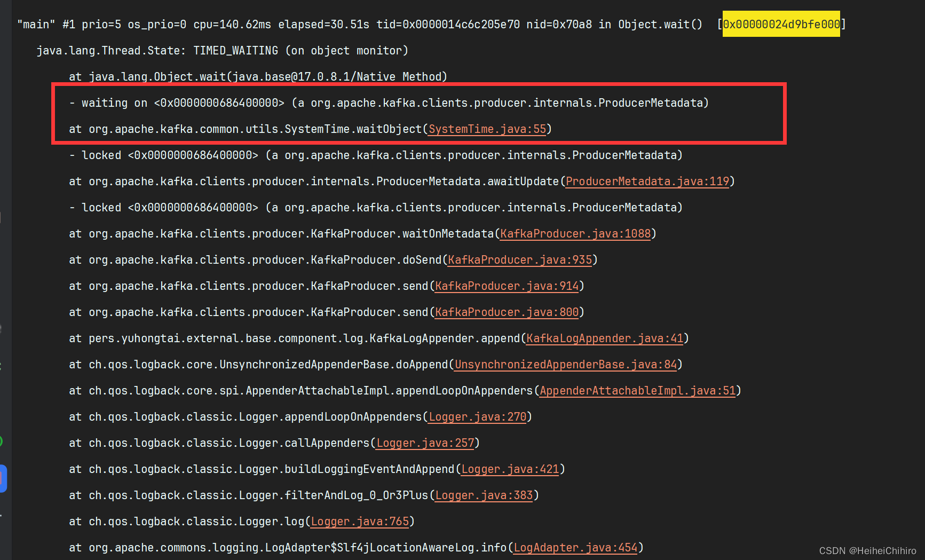925x560 pixels.
Task: Click the Logger.buildLoggingEventAndAppend method text
Action: click(346, 469)
